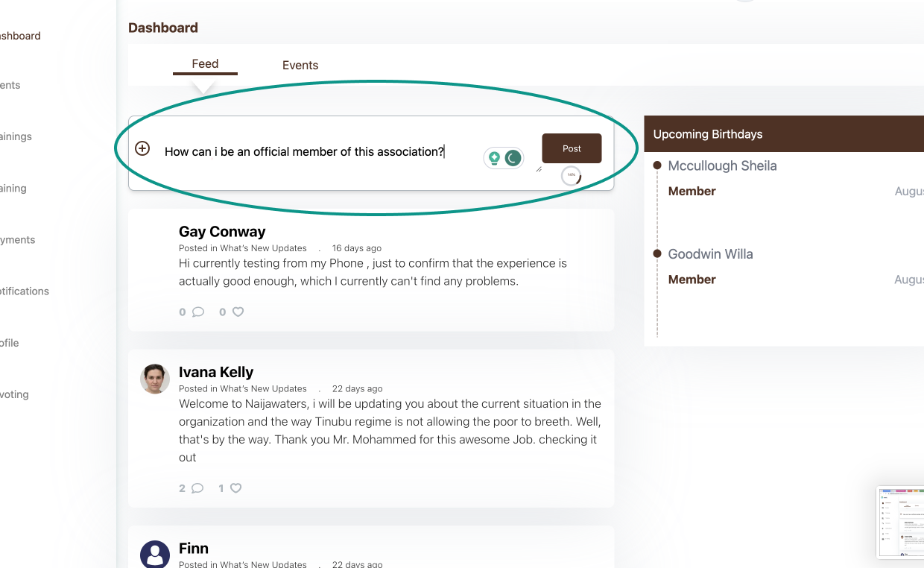Grab the textarea resize handle
This screenshot has width=924, height=568.
pyautogui.click(x=539, y=169)
